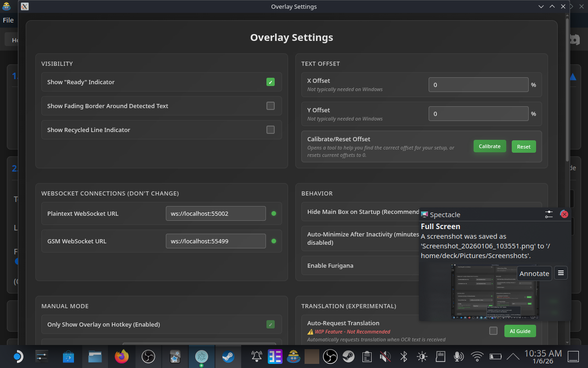The height and width of the screenshot is (368, 588).
Task: Click the Plaintext WebSocket URL field
Action: (215, 213)
